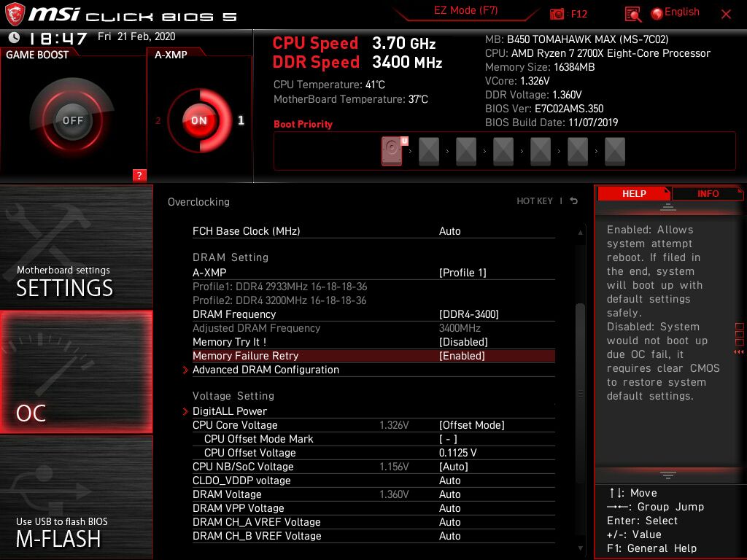The image size is (747, 560).
Task: Click the date Fri 21 Feb, 2020
Action: (136, 36)
